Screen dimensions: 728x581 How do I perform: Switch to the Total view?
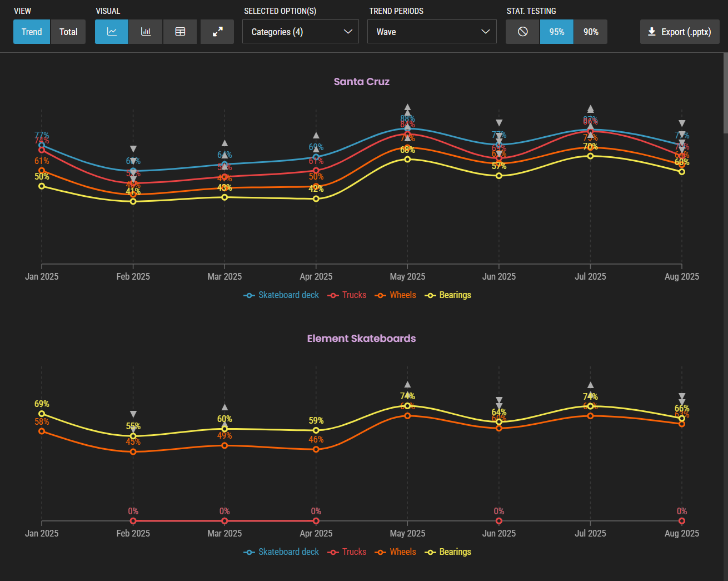pos(68,32)
